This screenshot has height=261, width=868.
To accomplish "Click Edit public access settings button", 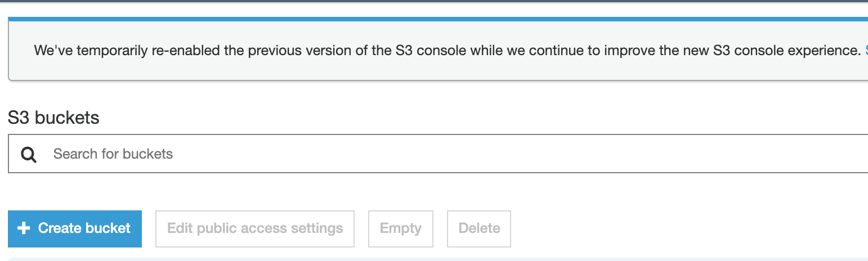I will [x=255, y=228].
